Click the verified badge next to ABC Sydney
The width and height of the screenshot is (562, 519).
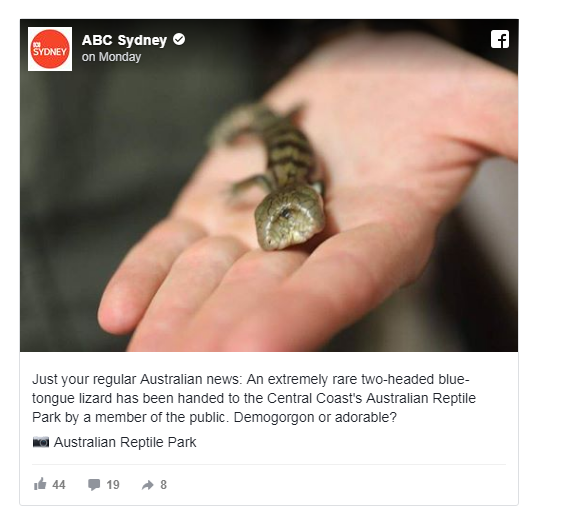(179, 39)
